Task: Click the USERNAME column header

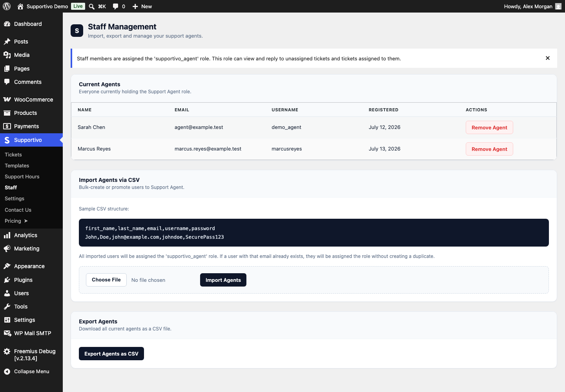Action: [x=285, y=110]
